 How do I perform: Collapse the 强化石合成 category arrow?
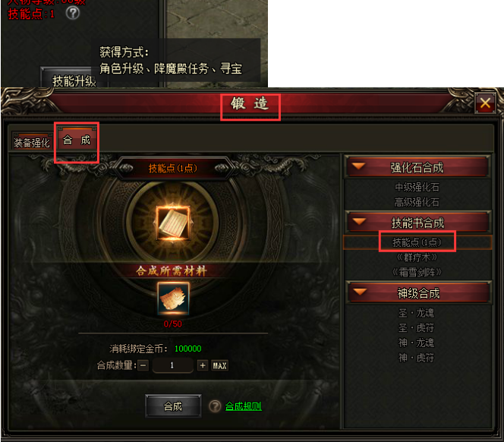(358, 166)
